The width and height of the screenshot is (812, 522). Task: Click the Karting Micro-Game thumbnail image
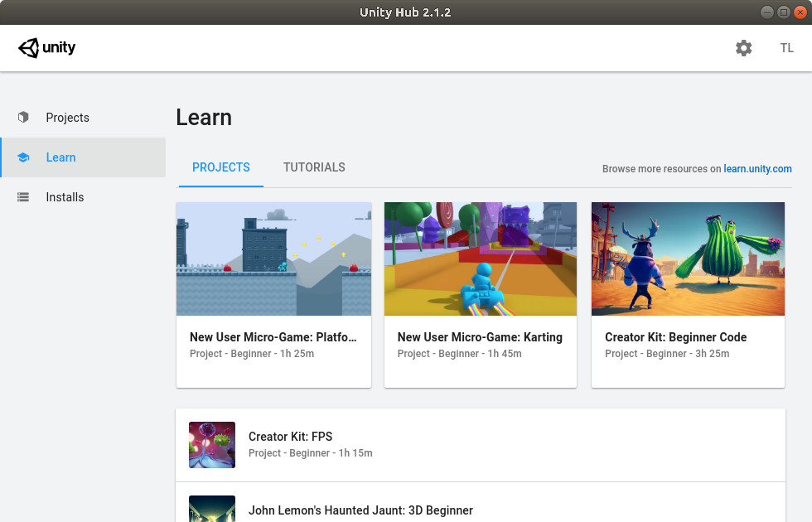(x=481, y=259)
